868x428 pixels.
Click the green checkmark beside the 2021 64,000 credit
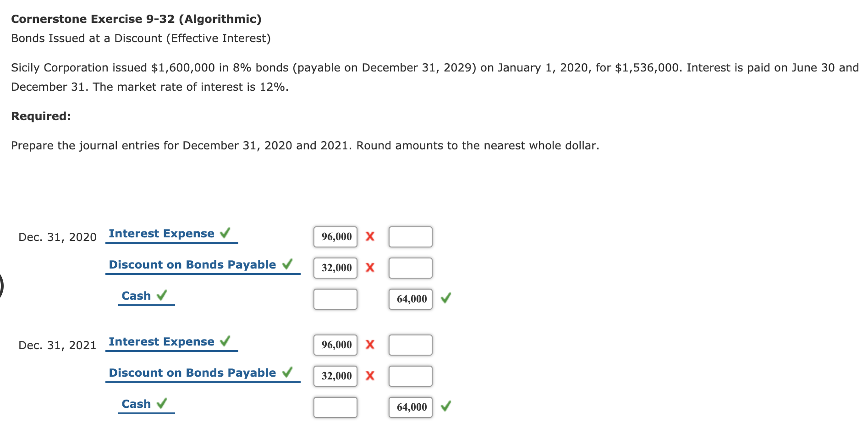pyautogui.click(x=445, y=406)
